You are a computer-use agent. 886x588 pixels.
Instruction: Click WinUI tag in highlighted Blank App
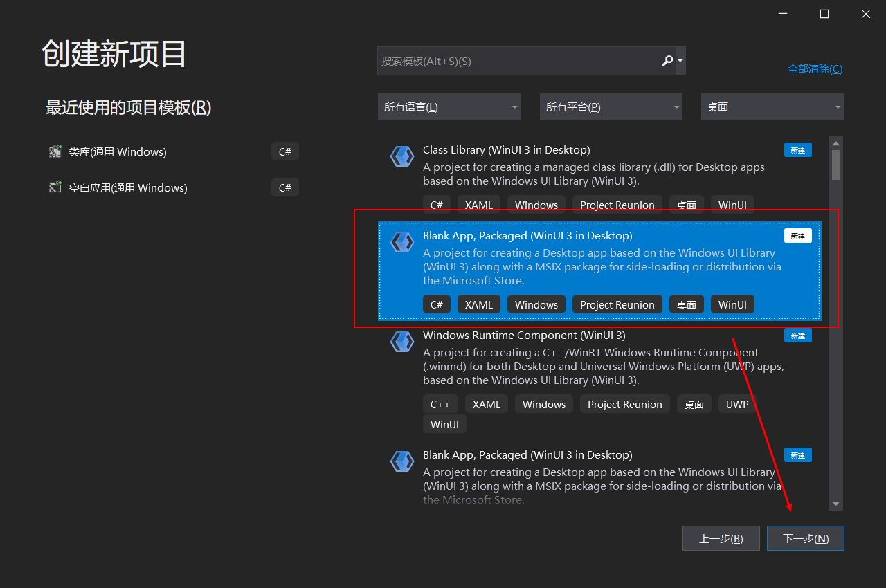(732, 304)
